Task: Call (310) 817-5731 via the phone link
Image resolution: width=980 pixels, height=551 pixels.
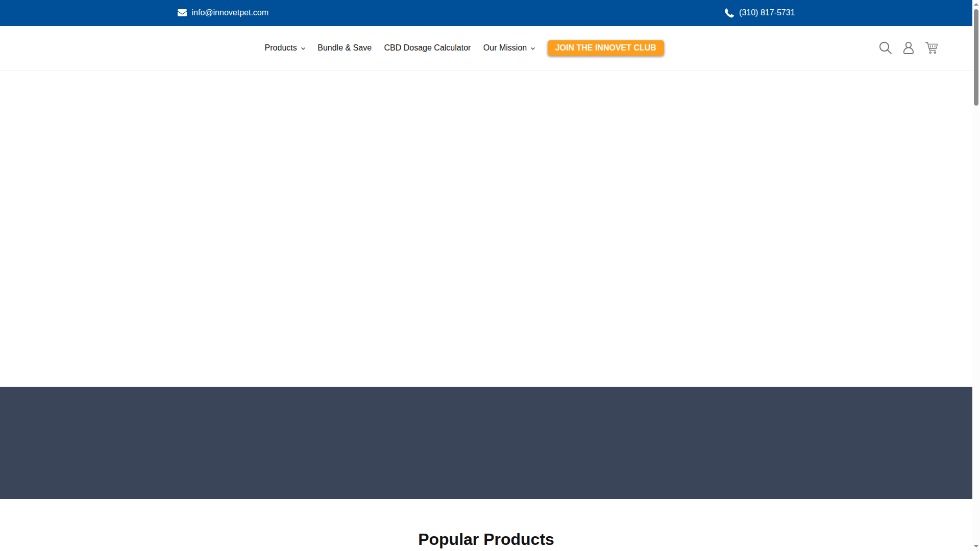Action: tap(767, 12)
